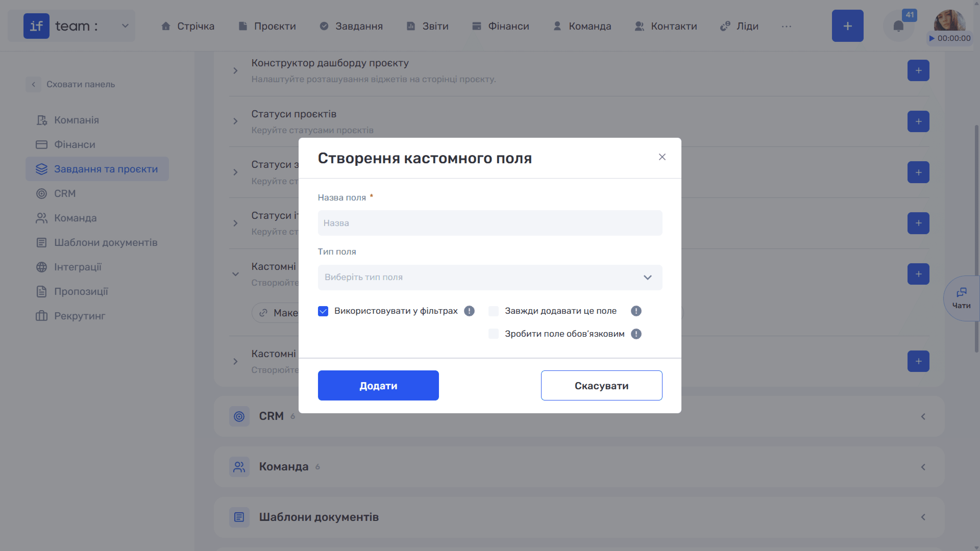Focus the Назва поля input field
This screenshot has width=980, height=551.
click(490, 223)
